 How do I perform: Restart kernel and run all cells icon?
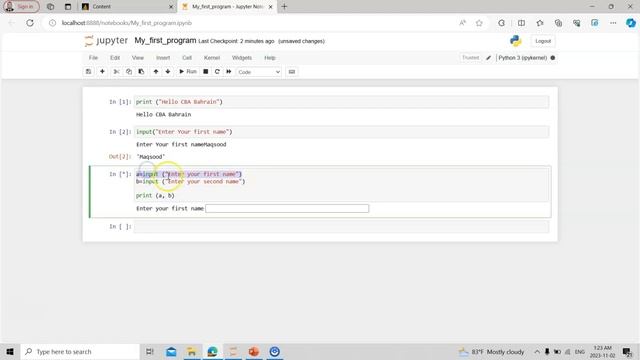coord(229,72)
